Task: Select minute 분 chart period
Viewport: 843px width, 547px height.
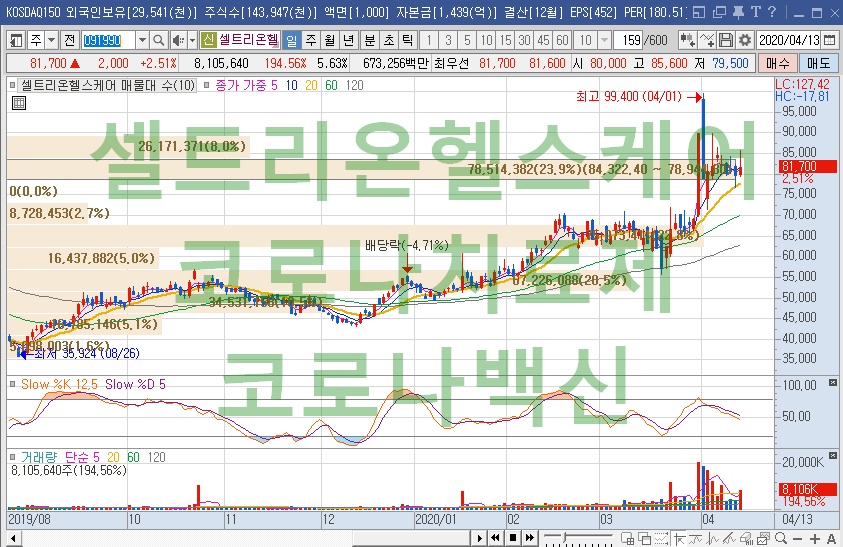Action: pos(370,40)
